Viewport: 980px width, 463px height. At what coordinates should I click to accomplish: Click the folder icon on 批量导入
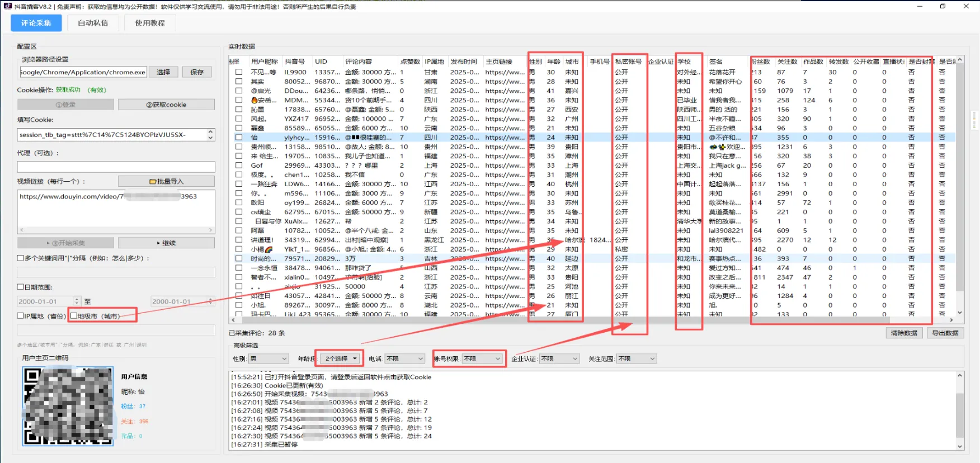[153, 181]
